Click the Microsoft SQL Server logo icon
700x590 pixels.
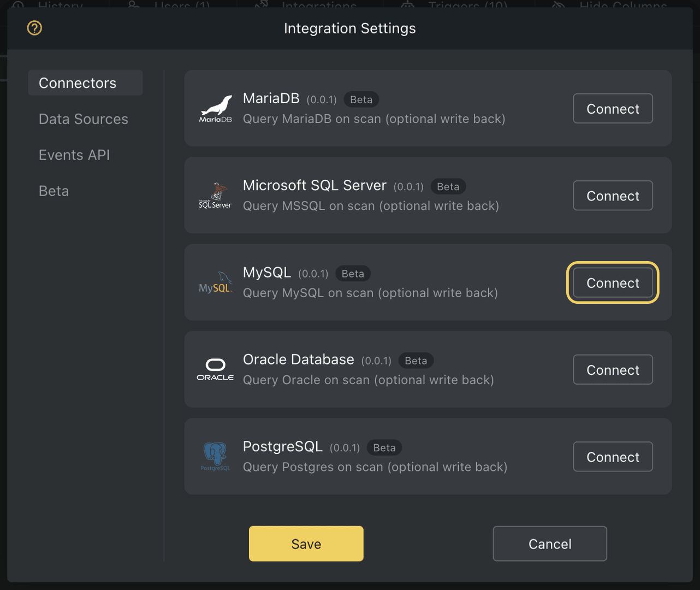[215, 195]
